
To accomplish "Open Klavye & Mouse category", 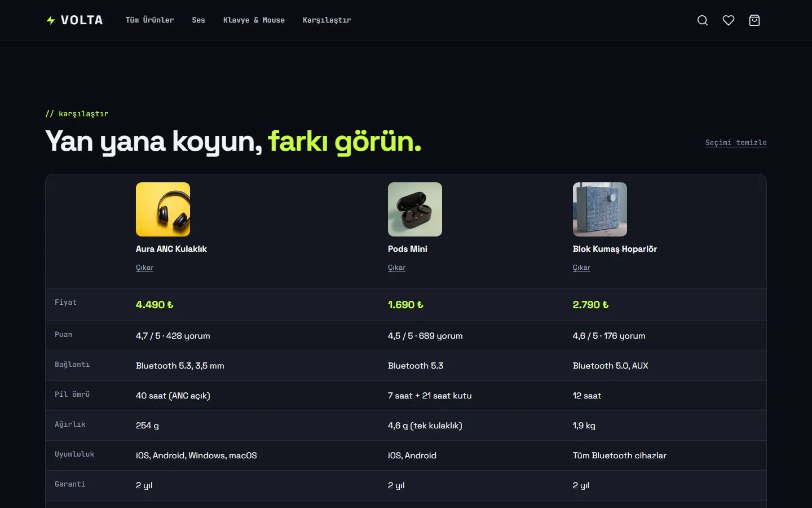I will [x=254, y=20].
